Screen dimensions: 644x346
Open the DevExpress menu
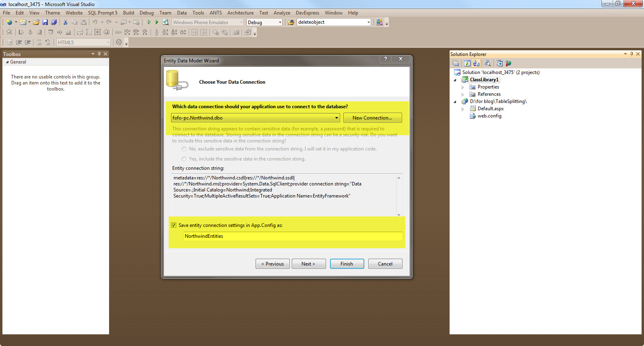307,13
